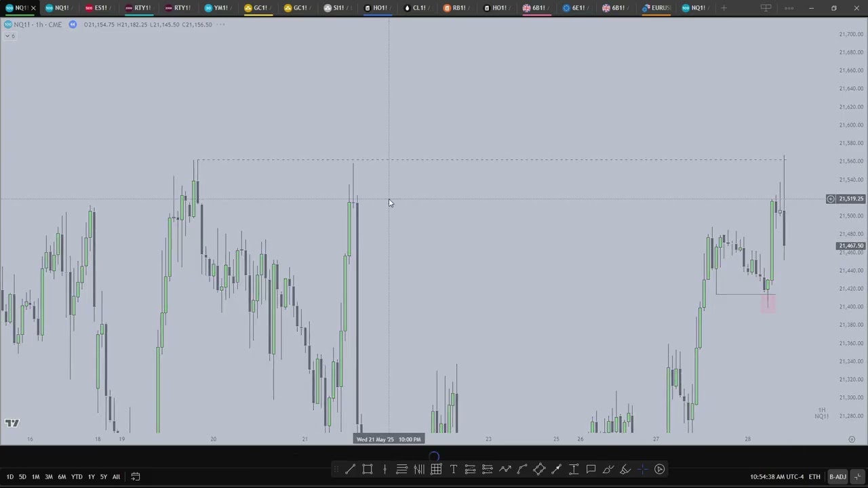Select the brush drawing tool
868x488 pixels.
[608, 469]
